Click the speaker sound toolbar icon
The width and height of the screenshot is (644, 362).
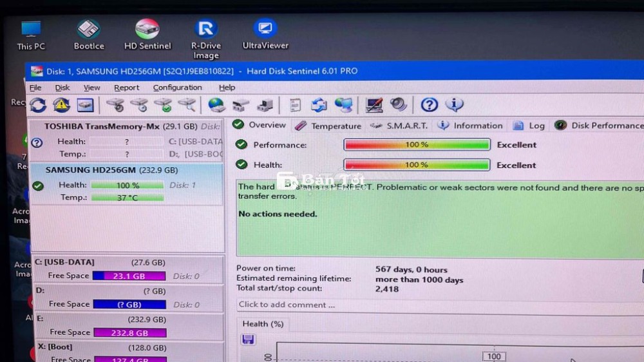pos(398,105)
